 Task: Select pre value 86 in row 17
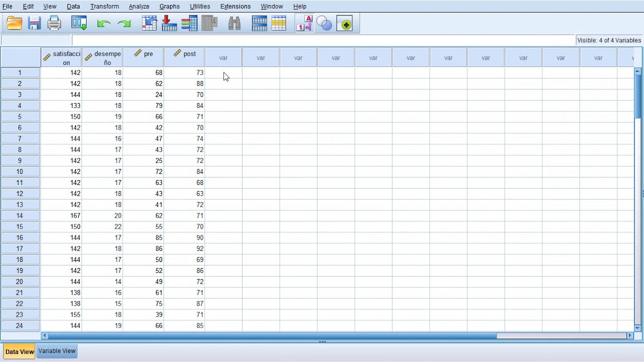(x=143, y=248)
